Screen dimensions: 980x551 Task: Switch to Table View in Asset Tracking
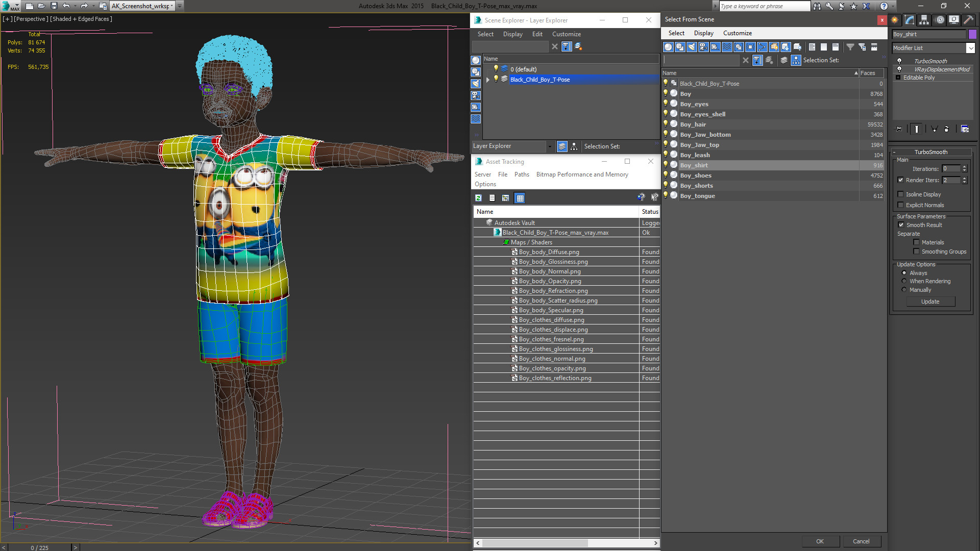point(520,198)
